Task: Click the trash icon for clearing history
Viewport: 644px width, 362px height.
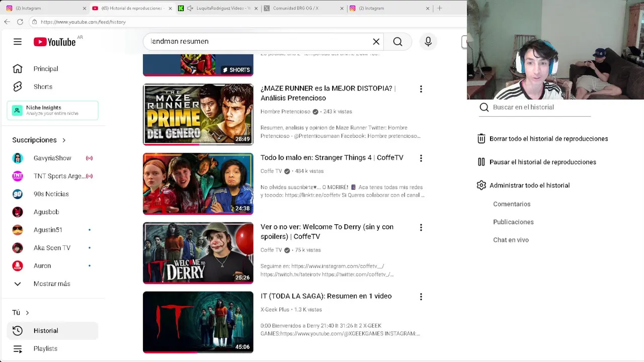Action: tap(481, 139)
